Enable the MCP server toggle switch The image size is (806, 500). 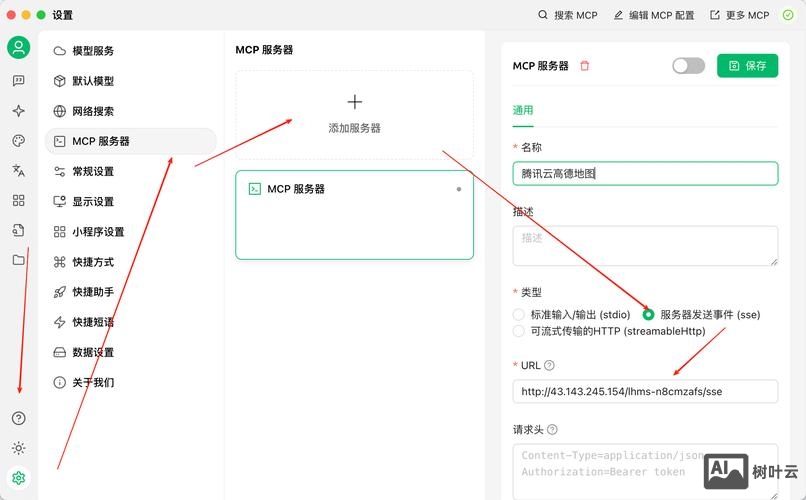(x=688, y=66)
